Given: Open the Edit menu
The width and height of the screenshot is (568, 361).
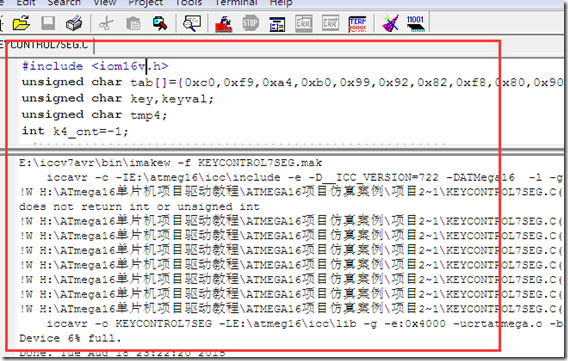Looking at the screenshot, I should (x=26, y=3).
